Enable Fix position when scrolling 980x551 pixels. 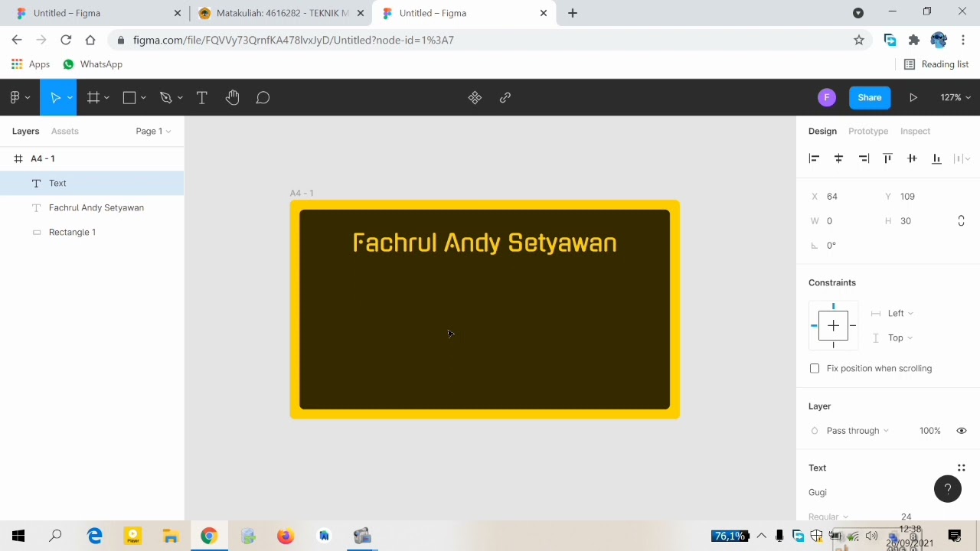815,368
